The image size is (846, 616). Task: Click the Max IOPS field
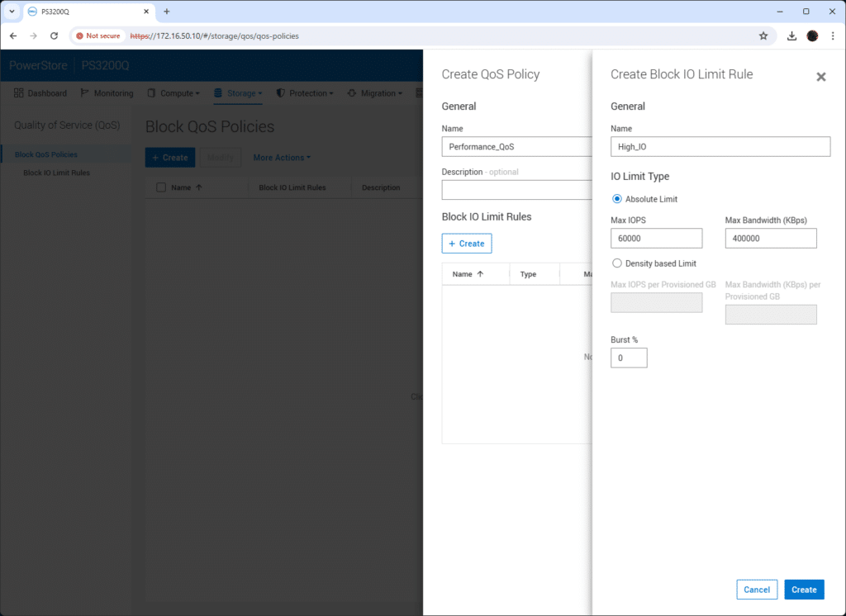point(656,239)
